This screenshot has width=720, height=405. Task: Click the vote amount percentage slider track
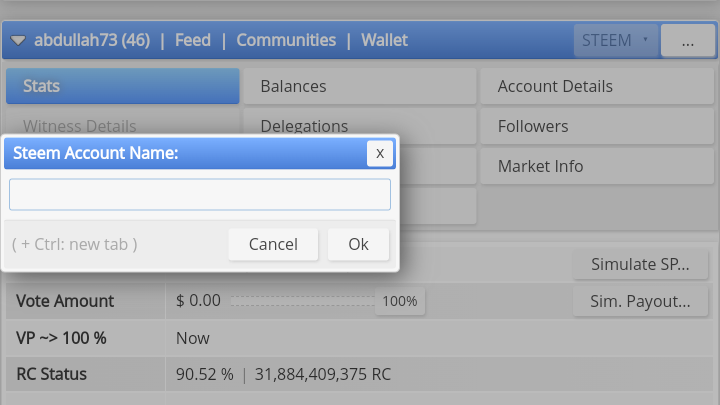303,301
